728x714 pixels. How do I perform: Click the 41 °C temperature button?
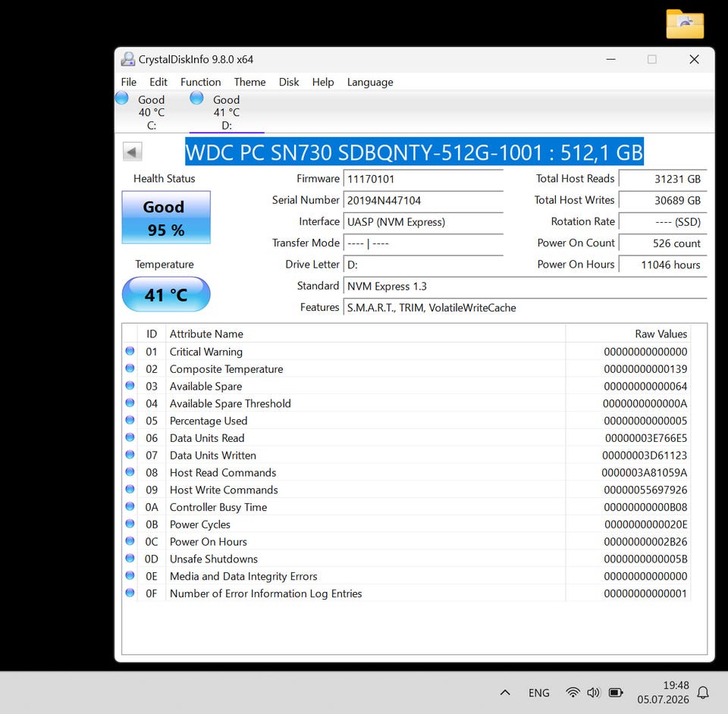(166, 294)
